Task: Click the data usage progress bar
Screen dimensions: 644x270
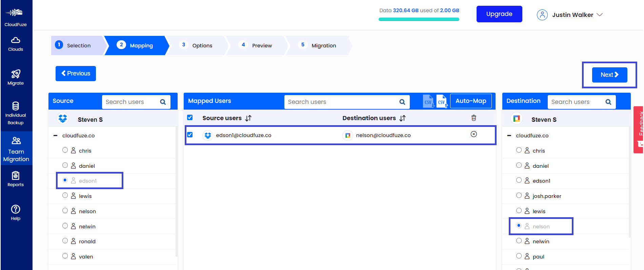Action: pos(419,19)
